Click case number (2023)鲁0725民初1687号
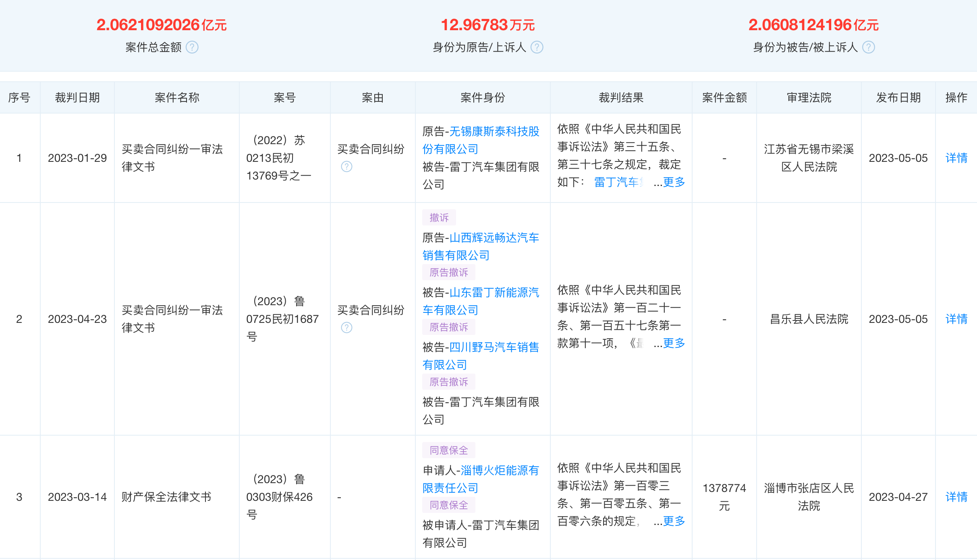Screen dimensions: 977x560 pyautogui.click(x=282, y=319)
